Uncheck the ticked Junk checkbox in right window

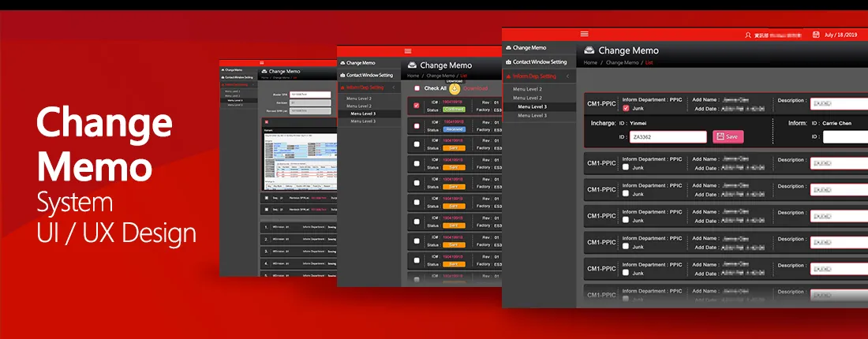coord(626,108)
